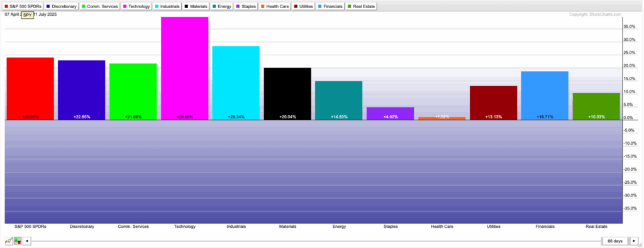Click the Technology x-axis label
The height and width of the screenshot is (248, 644).
coord(184,227)
